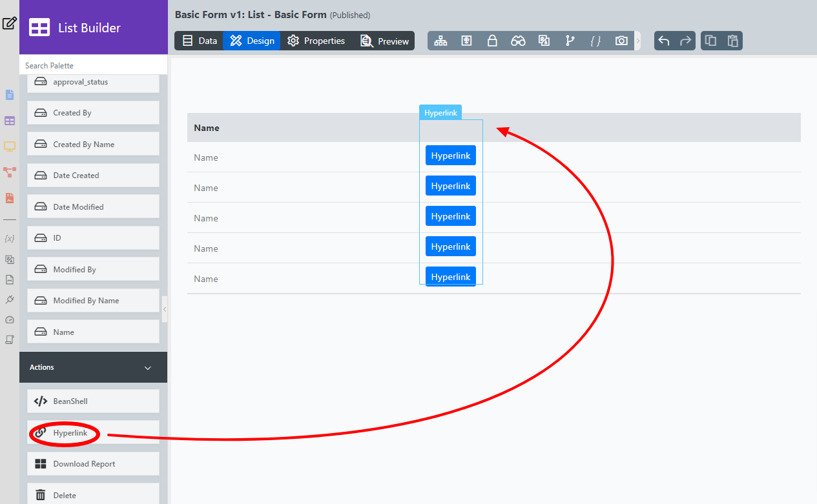Select the Delete action palette item

tap(93, 494)
